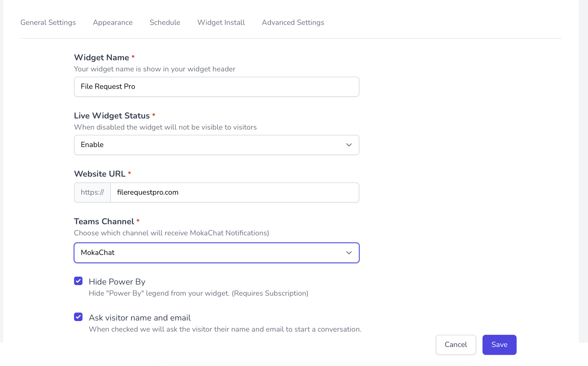This screenshot has height=366, width=588.
Task: Click the red required asterisk on Website URL
Action: [x=130, y=174]
